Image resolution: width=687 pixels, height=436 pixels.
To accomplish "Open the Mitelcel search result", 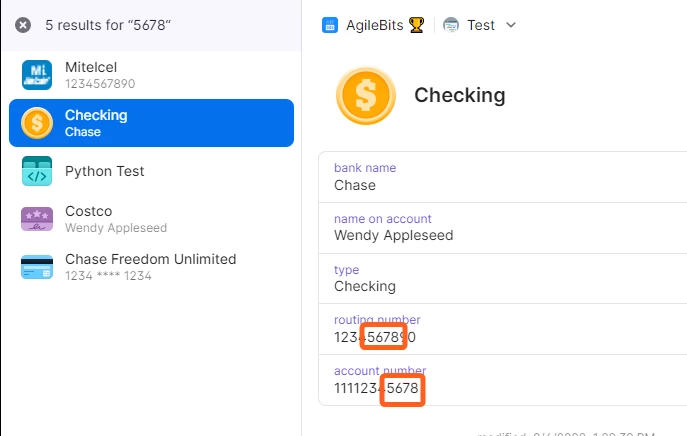I will click(151, 75).
